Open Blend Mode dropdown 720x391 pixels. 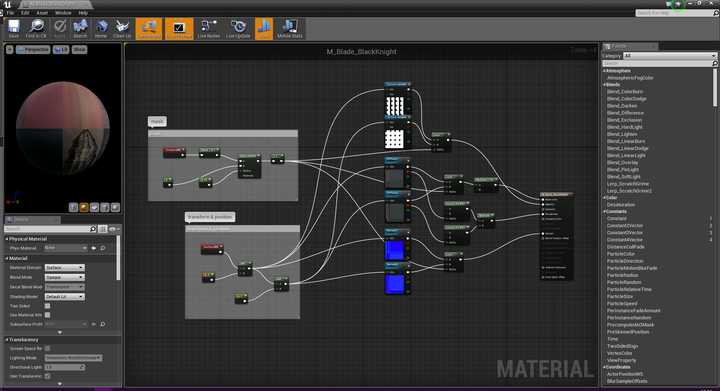click(65, 277)
